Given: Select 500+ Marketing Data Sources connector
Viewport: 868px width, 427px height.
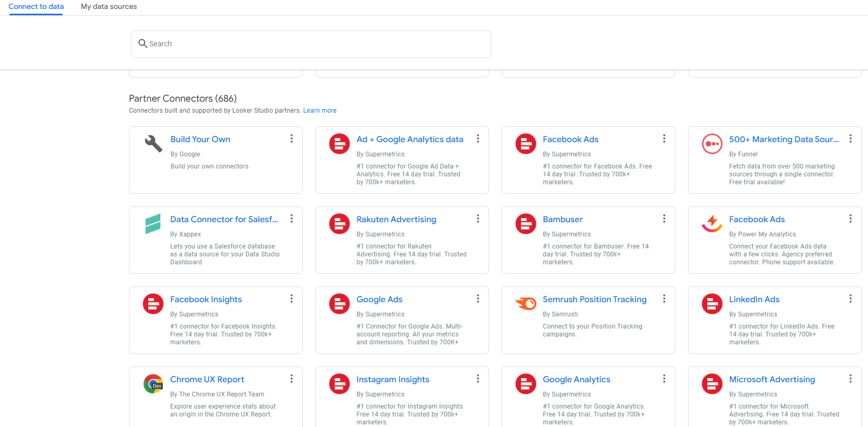Looking at the screenshot, I should (784, 140).
